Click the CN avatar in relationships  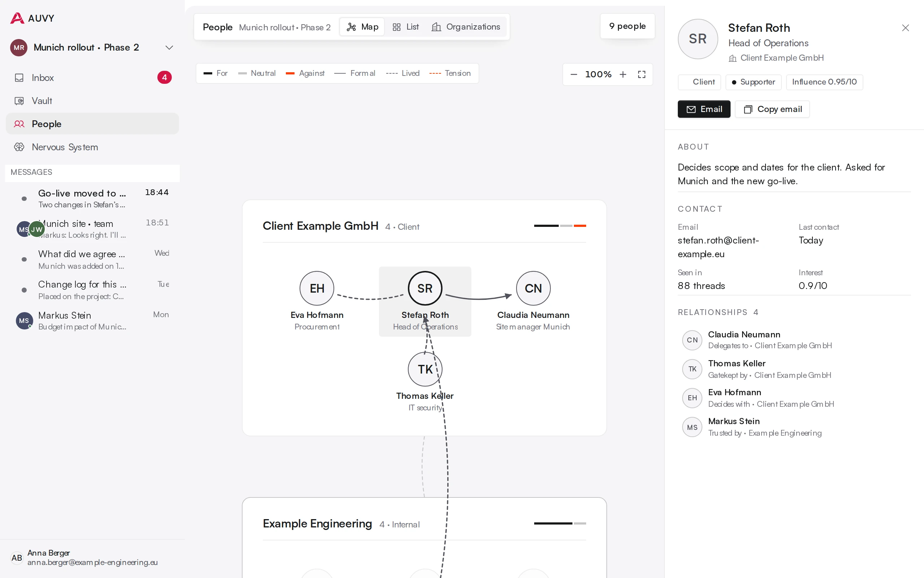click(692, 340)
